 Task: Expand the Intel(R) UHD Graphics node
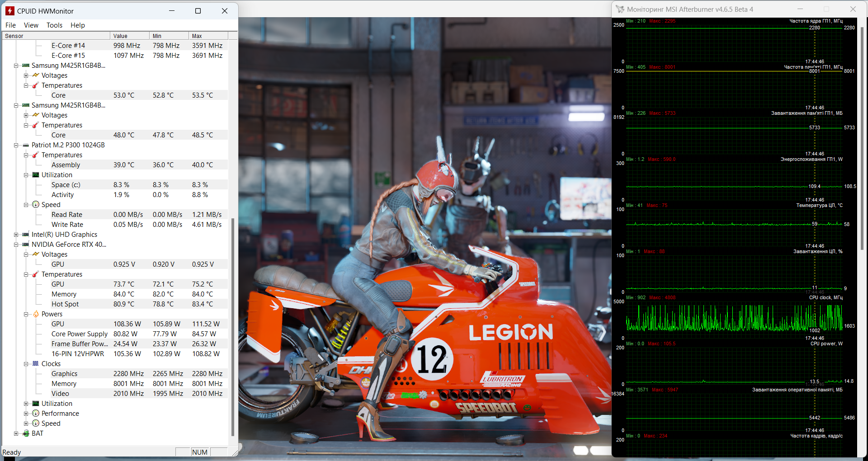pos(16,235)
